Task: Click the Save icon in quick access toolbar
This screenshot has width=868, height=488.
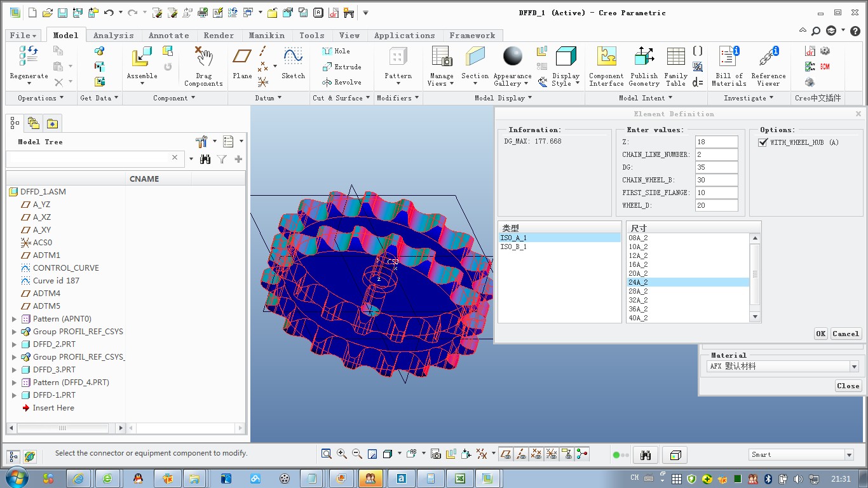Action: click(62, 13)
